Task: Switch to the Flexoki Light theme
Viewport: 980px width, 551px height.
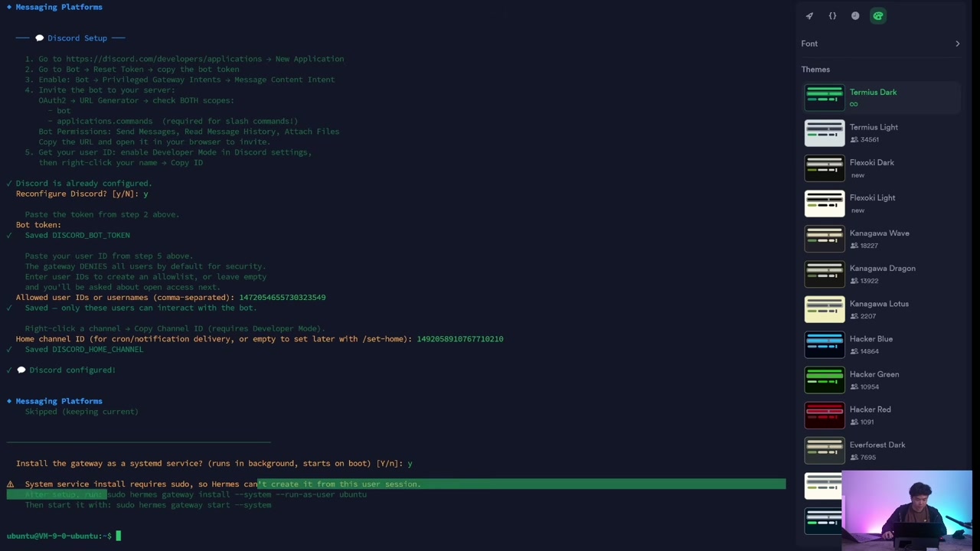Action: 880,204
